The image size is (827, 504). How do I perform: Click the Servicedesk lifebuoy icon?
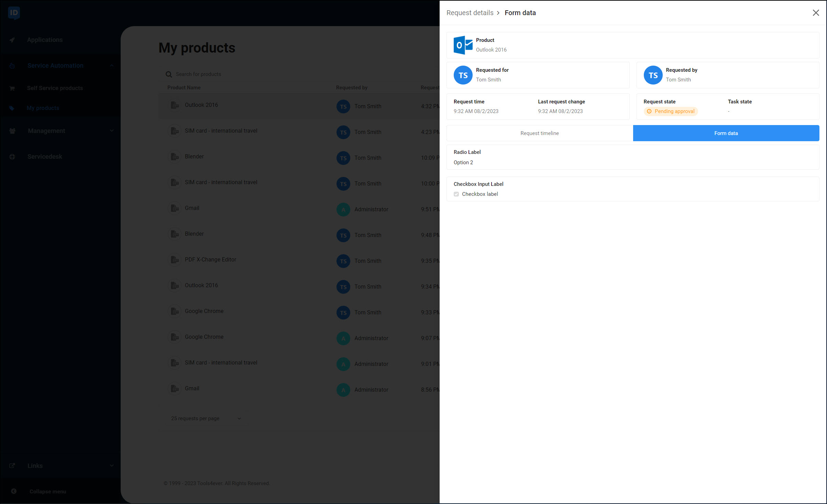(x=12, y=157)
